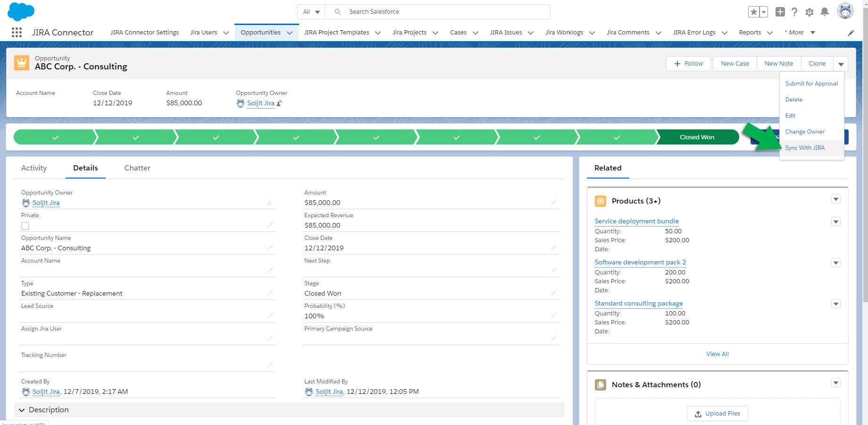Screen dimensions: 868x425
Task: Switch to the Chatter tab
Action: [x=137, y=168]
